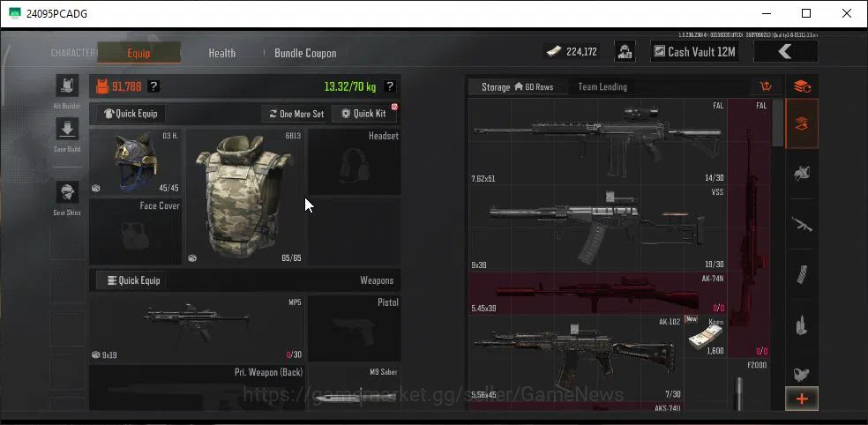Click the 224,172 balance text

click(581, 51)
